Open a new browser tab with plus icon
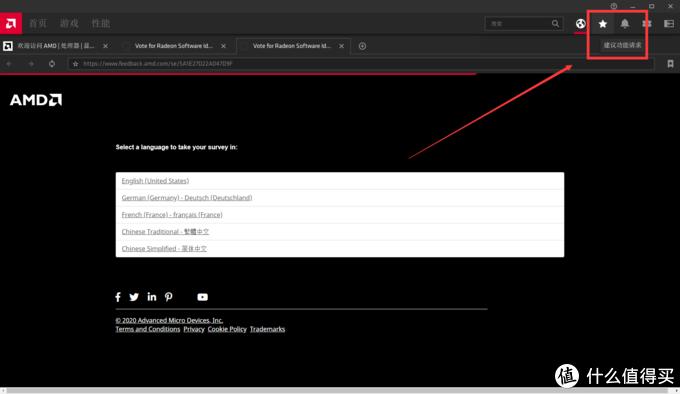 362,46
